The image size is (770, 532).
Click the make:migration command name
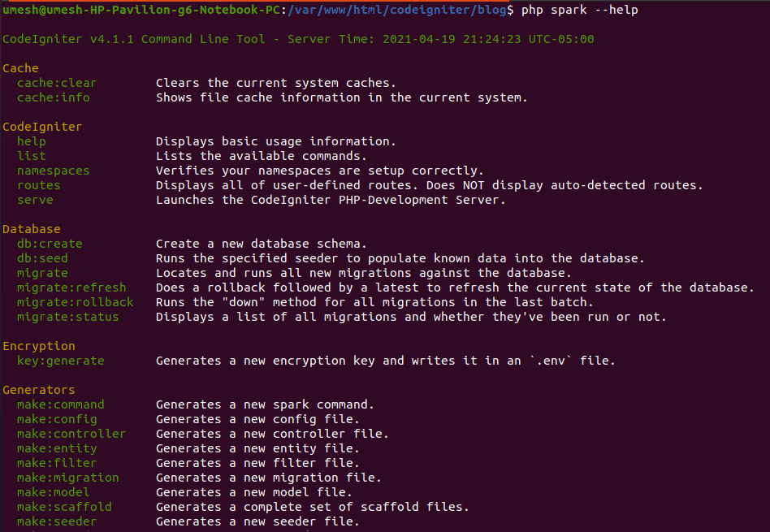[67, 478]
